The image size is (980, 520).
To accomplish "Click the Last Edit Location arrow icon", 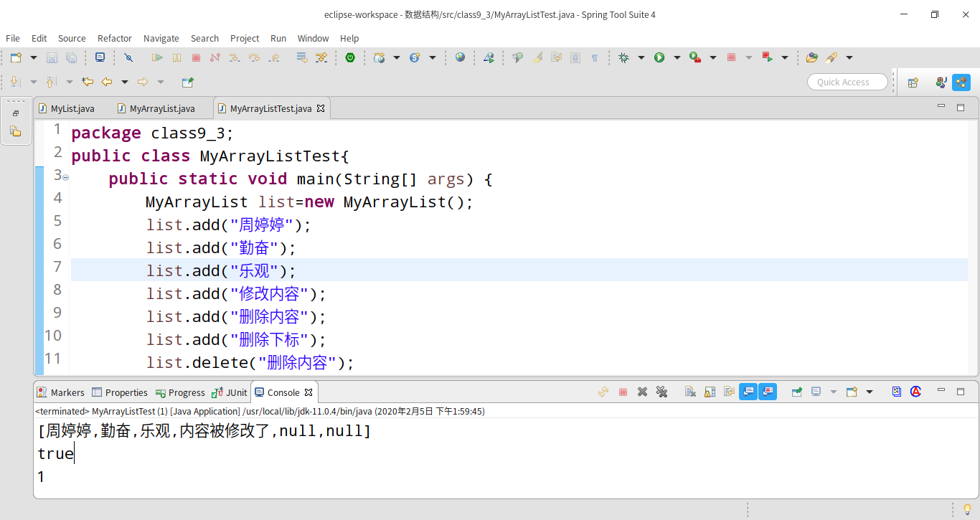I will pyautogui.click(x=88, y=82).
